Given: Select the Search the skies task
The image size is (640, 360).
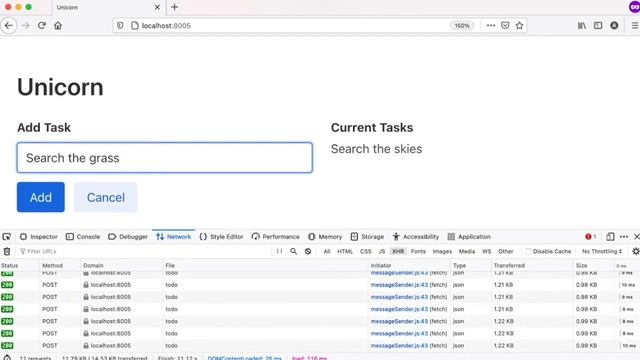Looking at the screenshot, I should 376,149.
